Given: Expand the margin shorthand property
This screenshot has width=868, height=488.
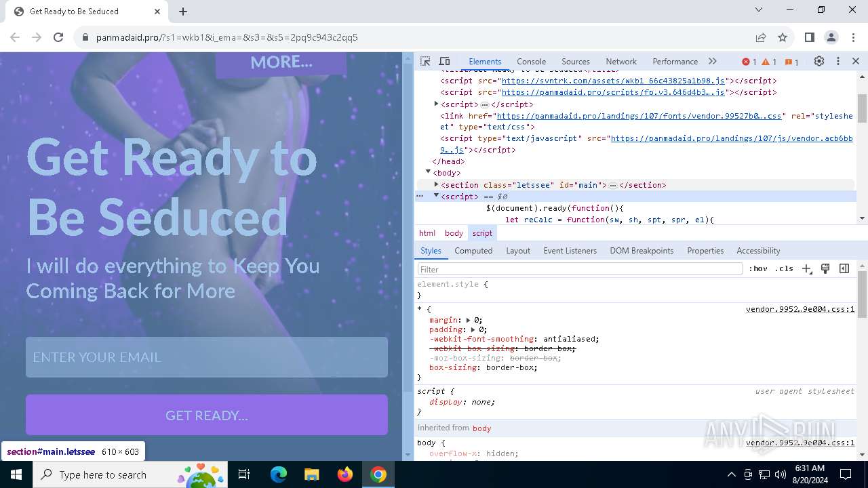Looking at the screenshot, I should (468, 320).
